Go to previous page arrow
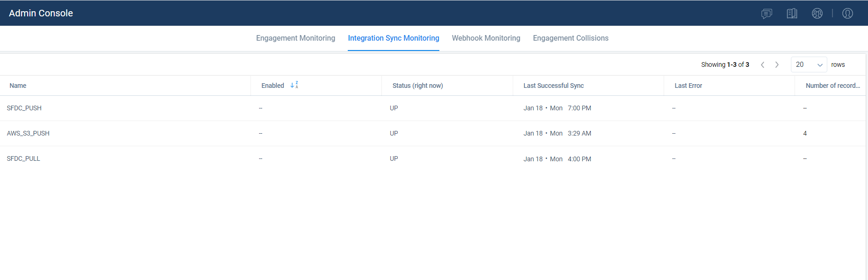Viewport: 868px width, 280px height. pos(762,65)
